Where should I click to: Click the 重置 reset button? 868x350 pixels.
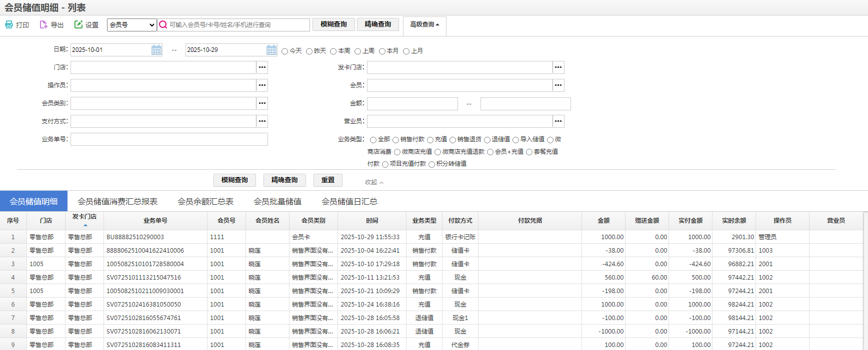tap(328, 180)
